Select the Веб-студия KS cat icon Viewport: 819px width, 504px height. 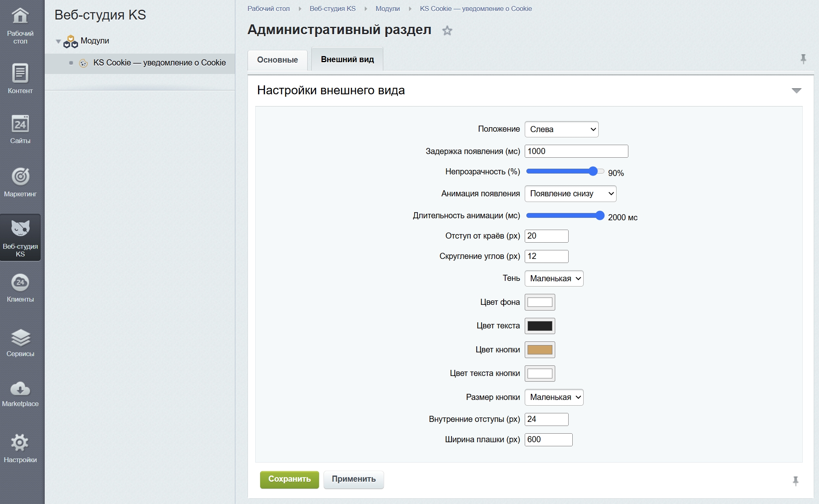point(20,228)
